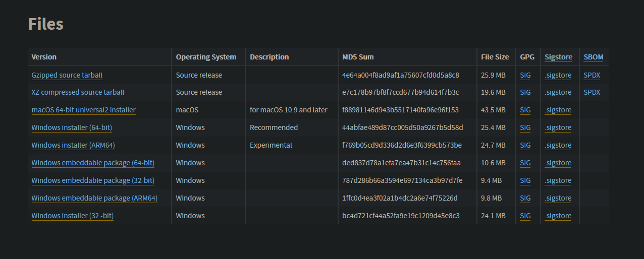Open the Sigstore column header link
This screenshot has height=259, width=644.
[558, 57]
